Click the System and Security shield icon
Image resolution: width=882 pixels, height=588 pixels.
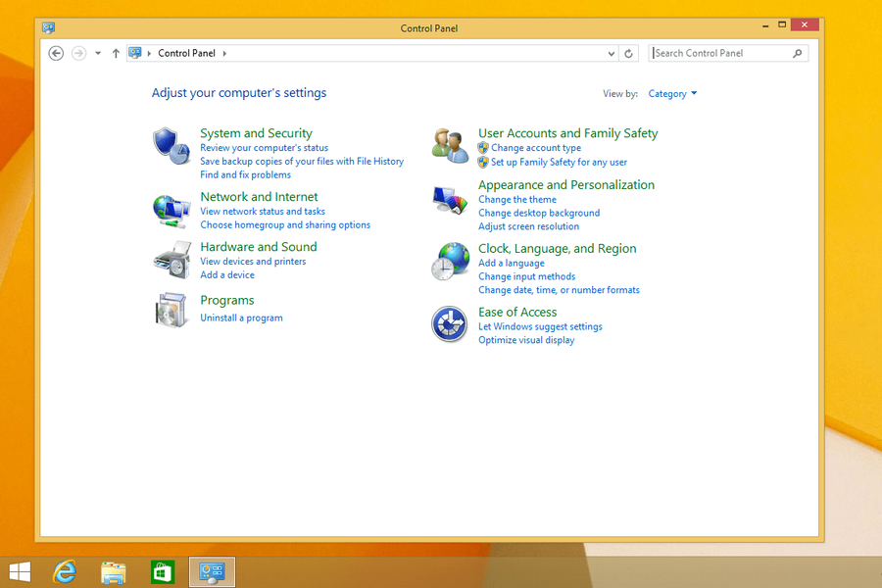point(171,146)
